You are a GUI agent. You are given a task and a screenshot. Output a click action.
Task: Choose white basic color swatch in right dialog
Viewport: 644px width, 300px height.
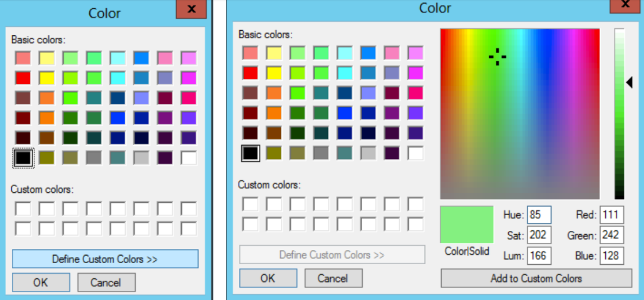click(x=415, y=153)
